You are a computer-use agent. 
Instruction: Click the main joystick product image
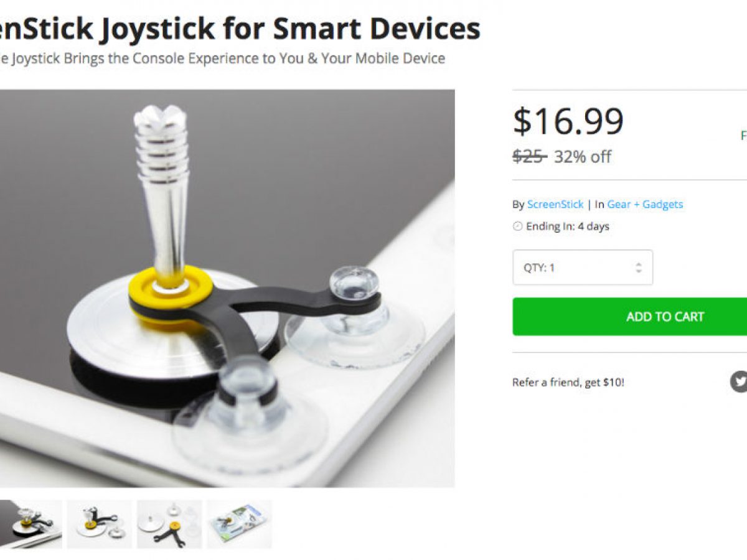click(x=227, y=288)
